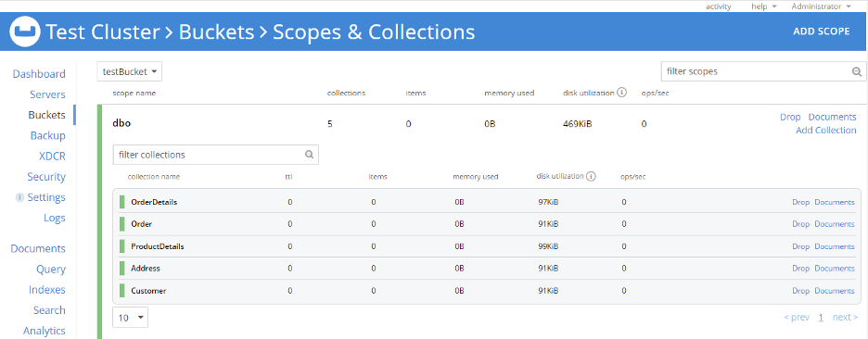The height and width of the screenshot is (339, 868).
Task: Click the ttl column header
Action: point(288,177)
